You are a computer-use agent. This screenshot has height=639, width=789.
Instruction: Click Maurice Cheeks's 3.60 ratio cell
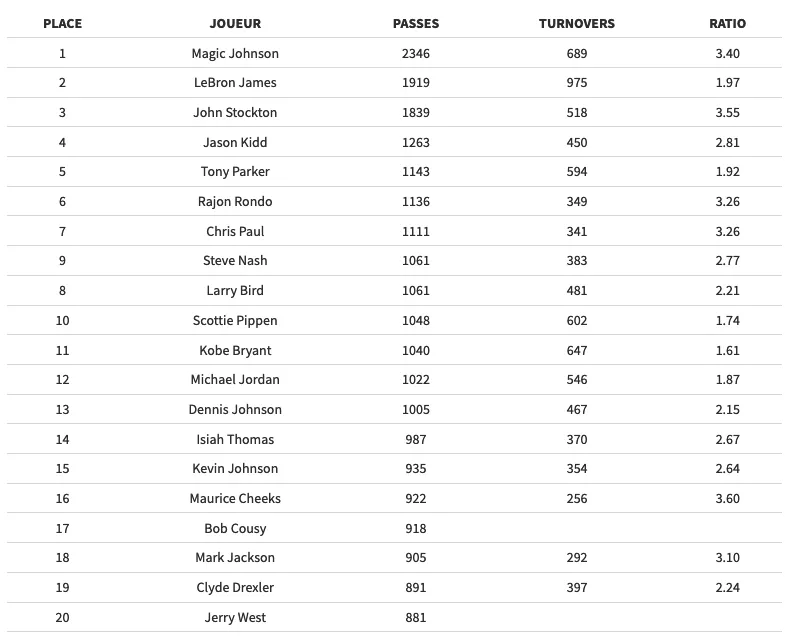[x=727, y=498]
